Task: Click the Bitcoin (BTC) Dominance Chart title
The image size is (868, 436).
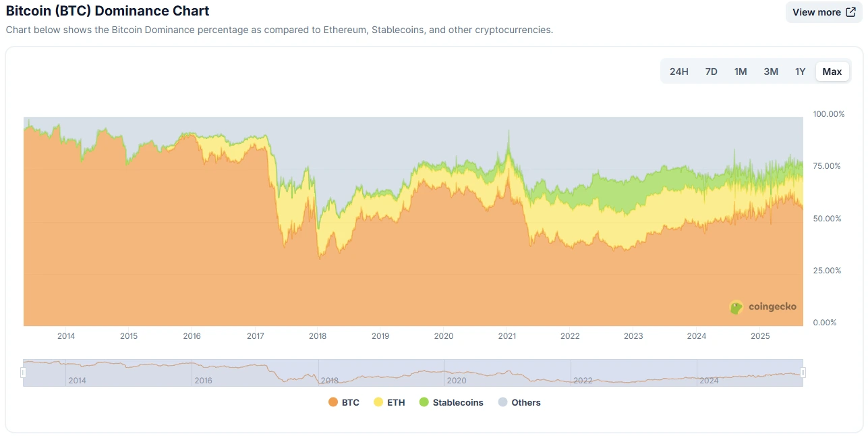Action: click(107, 11)
